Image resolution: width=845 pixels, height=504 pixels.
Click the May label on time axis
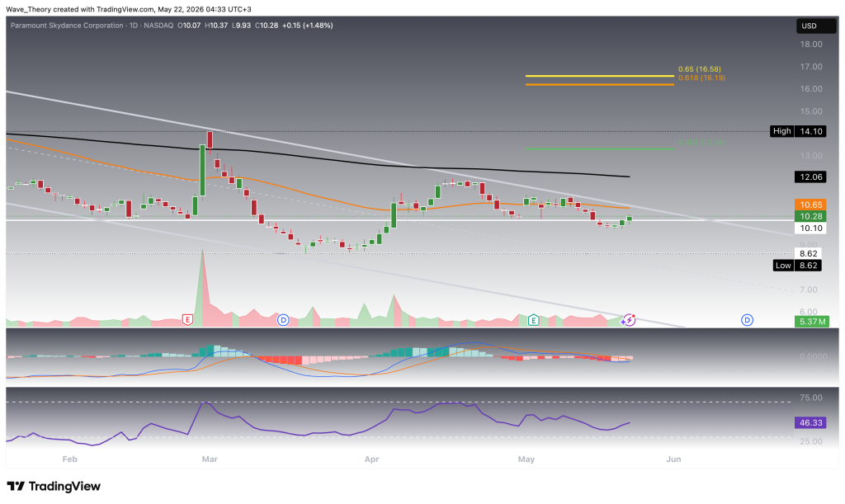click(x=526, y=459)
